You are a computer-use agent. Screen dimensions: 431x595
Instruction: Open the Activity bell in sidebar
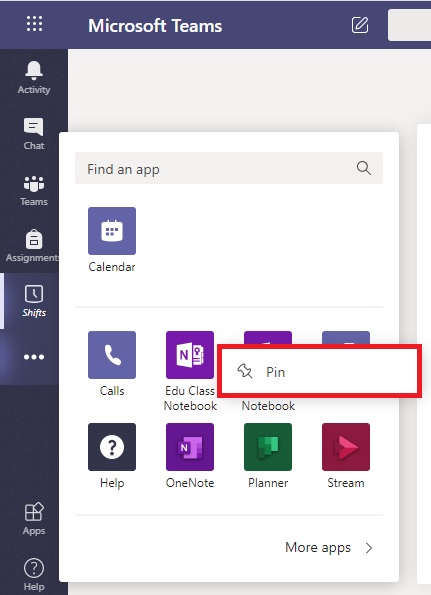[34, 77]
